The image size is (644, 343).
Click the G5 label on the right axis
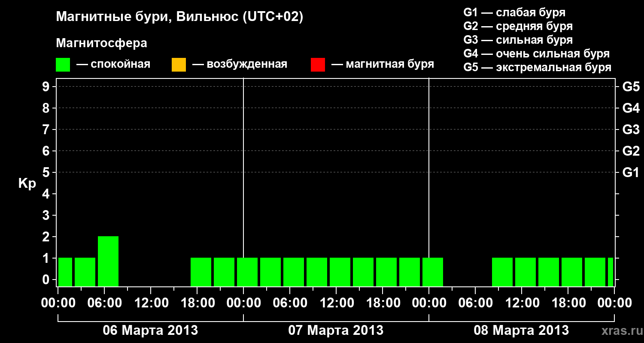point(631,87)
